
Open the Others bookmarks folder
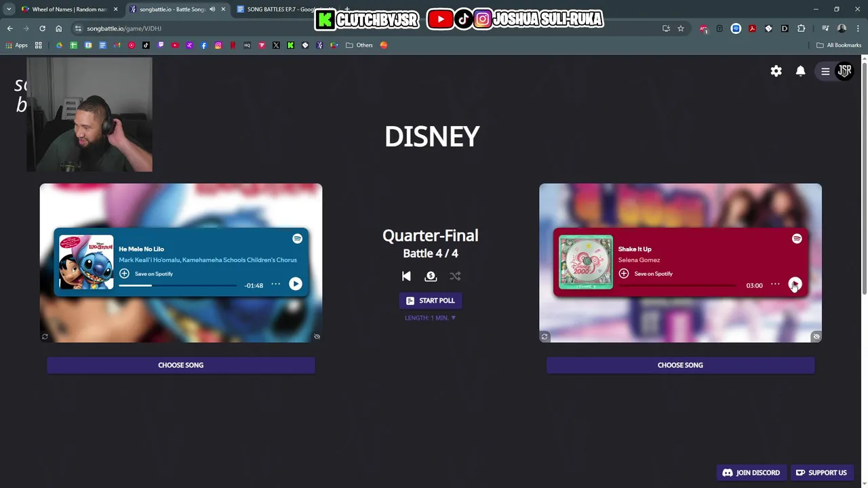359,45
